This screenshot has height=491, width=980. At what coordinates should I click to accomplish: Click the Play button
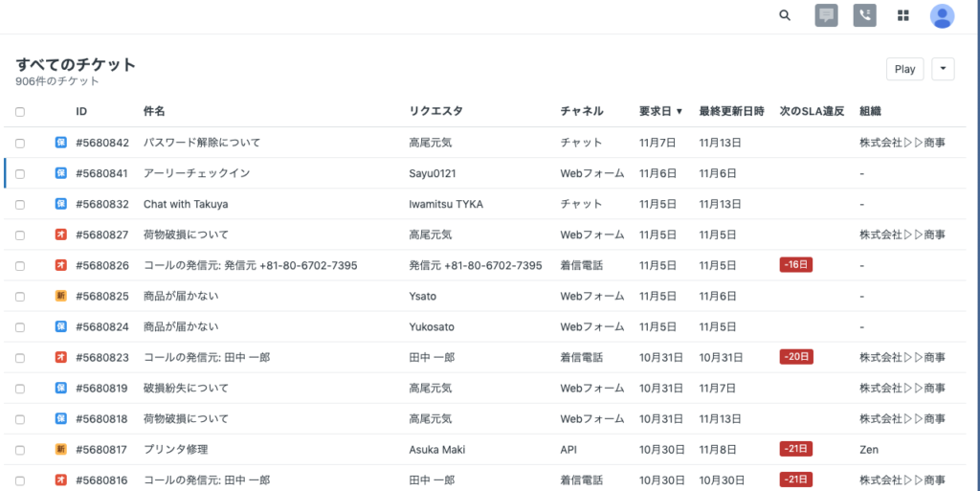[904, 69]
